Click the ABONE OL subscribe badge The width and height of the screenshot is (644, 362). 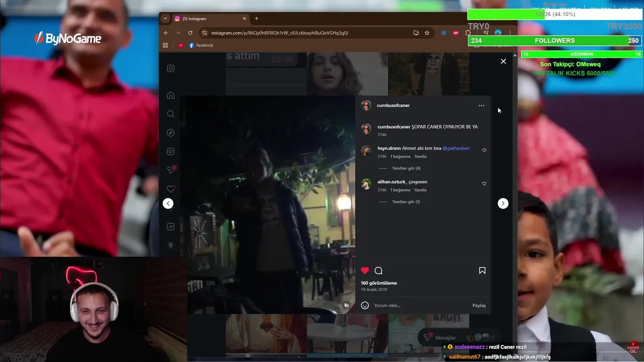[x=633, y=348]
